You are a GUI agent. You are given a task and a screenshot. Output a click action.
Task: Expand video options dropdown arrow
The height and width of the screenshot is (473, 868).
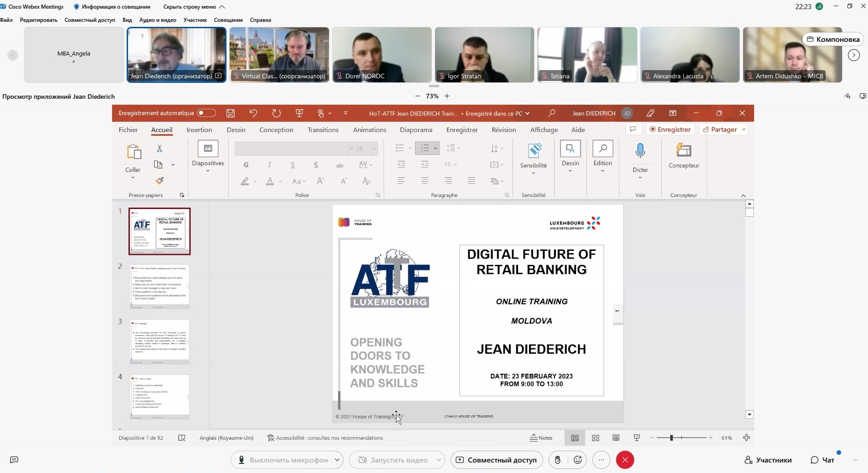438,460
